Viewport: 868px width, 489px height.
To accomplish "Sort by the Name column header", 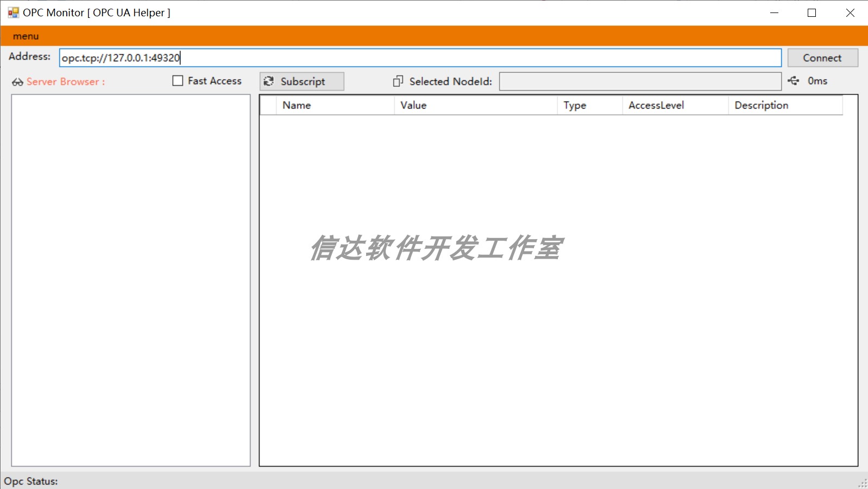I will pyautogui.click(x=335, y=105).
